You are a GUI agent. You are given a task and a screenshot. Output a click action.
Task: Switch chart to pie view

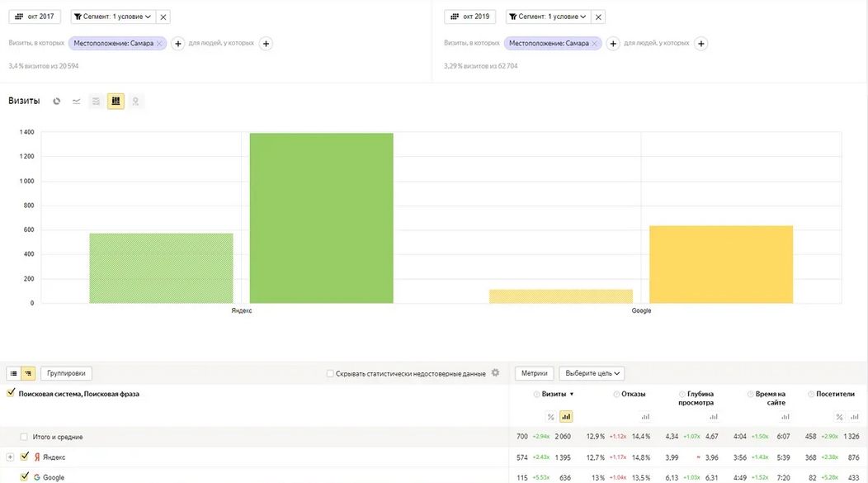coord(56,101)
